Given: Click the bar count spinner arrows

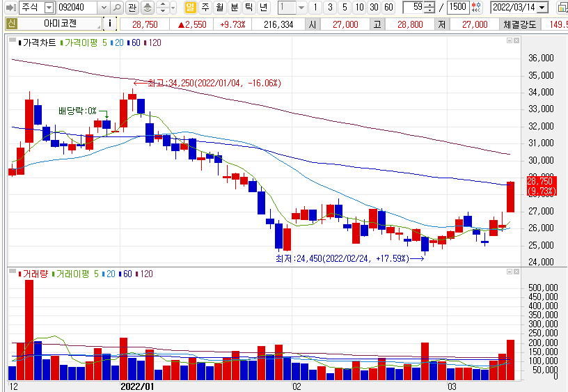Looking at the screenshot, I should pos(429,7).
